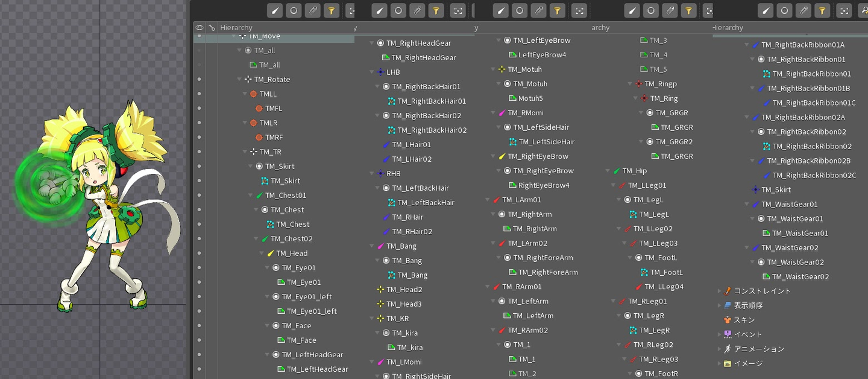Image resolution: width=868 pixels, height=379 pixels.
Task: Select the TM_RightHeadGear attachment row with image icon
Action: tap(419, 58)
